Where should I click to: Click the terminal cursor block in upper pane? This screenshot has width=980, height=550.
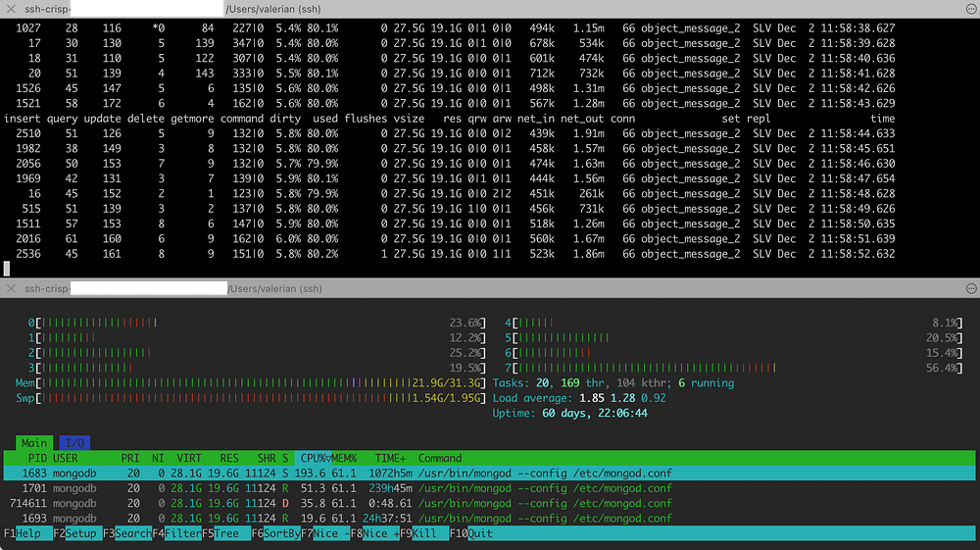coord(7,269)
